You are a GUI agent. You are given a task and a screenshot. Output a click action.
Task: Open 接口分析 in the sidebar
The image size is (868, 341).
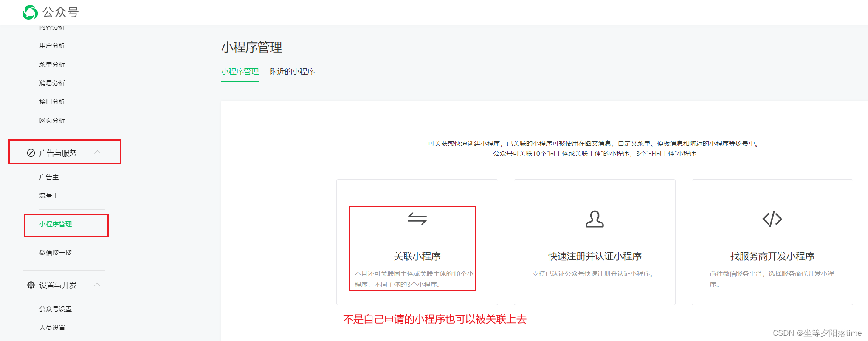point(52,101)
